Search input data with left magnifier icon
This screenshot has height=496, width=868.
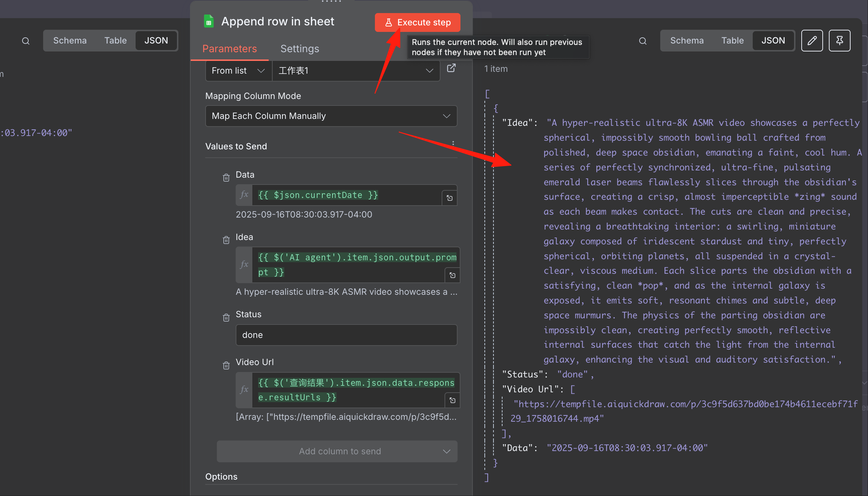(x=25, y=41)
